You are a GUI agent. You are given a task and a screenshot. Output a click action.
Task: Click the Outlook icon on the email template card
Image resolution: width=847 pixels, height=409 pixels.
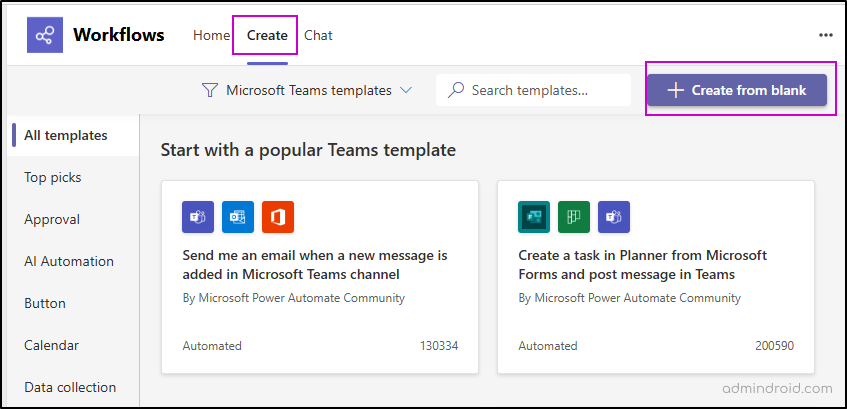point(238,217)
